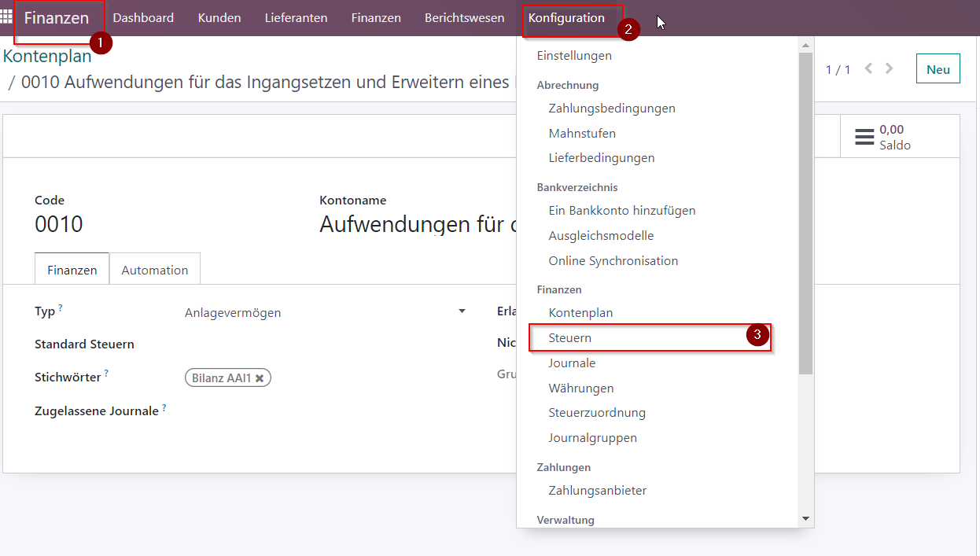
Task: Click the Stichwörter tag field
Action: (x=326, y=378)
